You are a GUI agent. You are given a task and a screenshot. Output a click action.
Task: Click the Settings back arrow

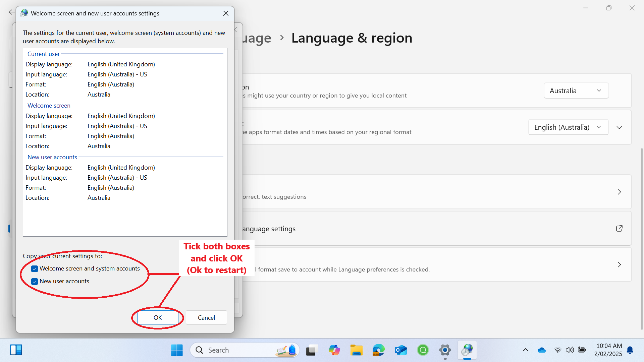coord(12,12)
